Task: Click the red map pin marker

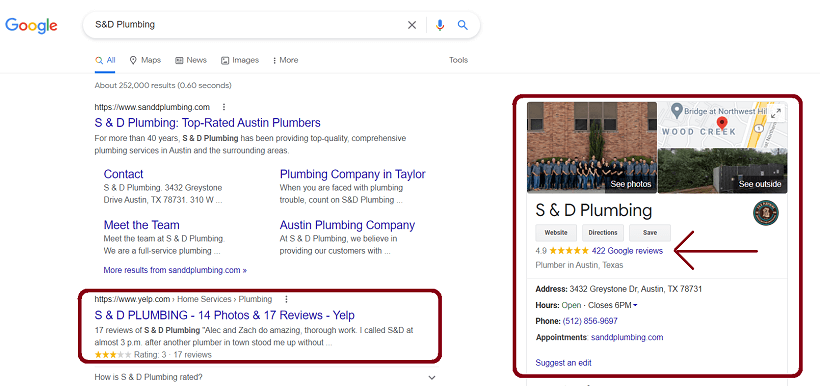Action: pos(722,124)
